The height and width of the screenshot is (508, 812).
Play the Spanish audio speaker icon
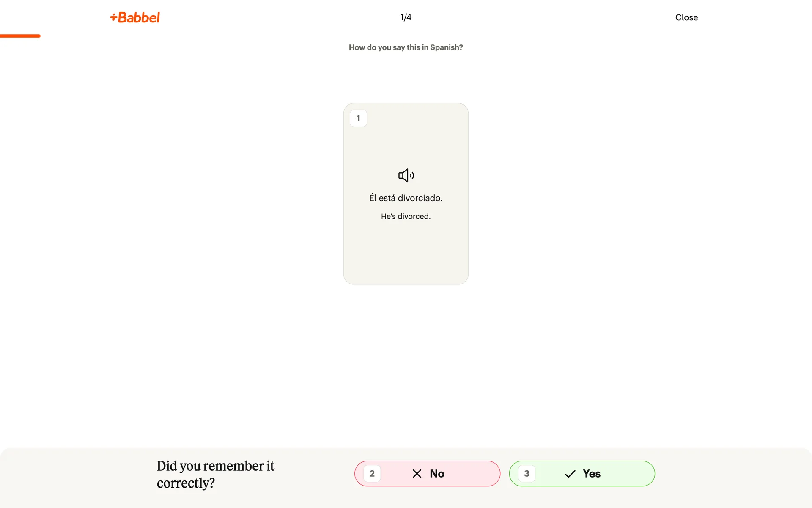tap(406, 175)
